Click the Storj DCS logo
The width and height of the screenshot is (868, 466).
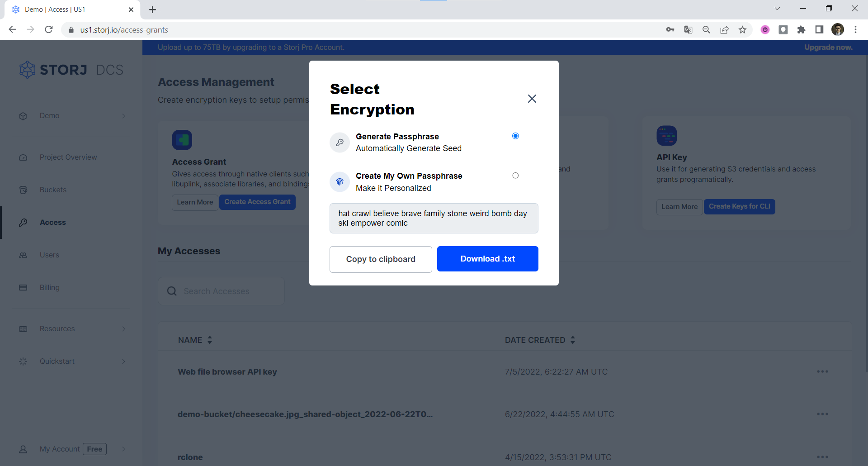point(71,70)
